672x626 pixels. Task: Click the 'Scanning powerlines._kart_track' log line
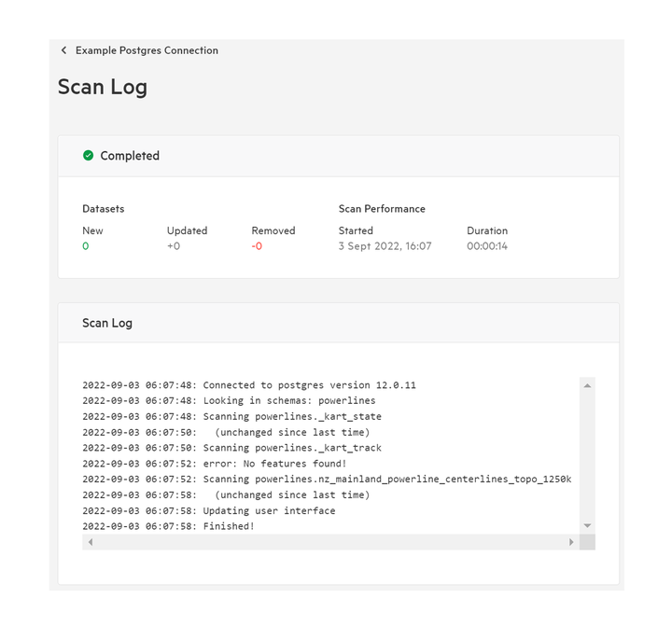pos(231,448)
